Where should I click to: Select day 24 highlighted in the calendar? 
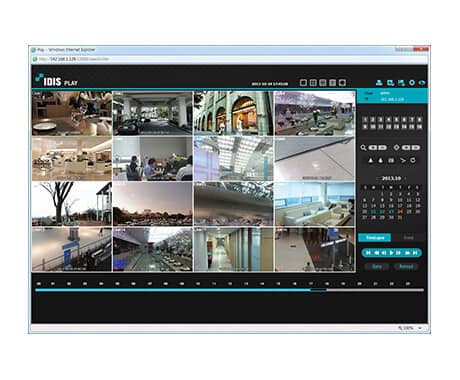pos(400,212)
